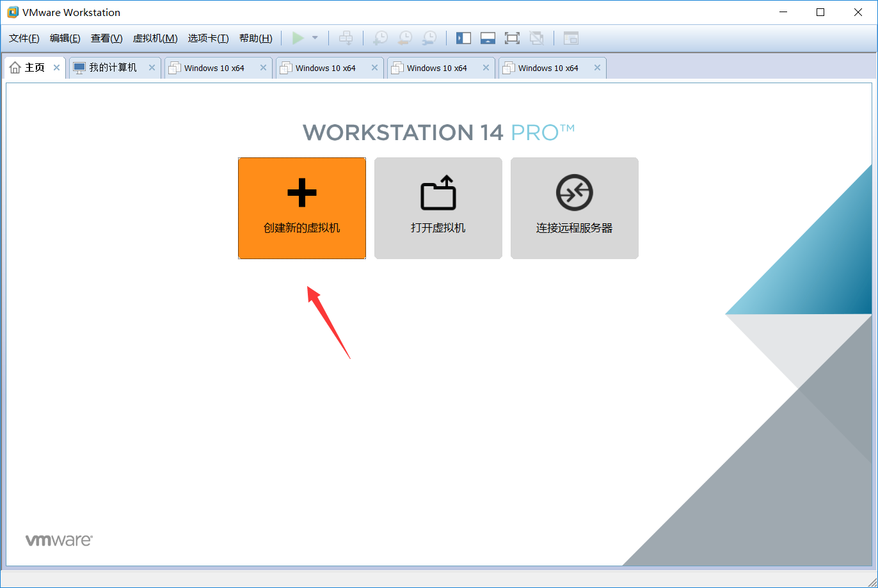Image resolution: width=878 pixels, height=588 pixels.
Task: Click the 打开虚拟机 tile
Action: click(x=438, y=208)
